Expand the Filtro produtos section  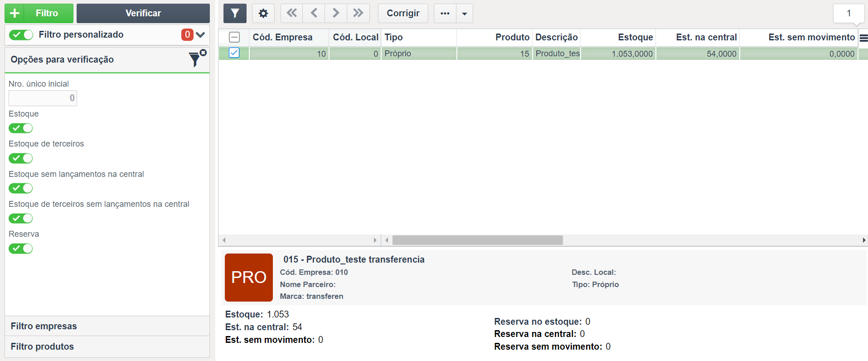[x=107, y=346]
